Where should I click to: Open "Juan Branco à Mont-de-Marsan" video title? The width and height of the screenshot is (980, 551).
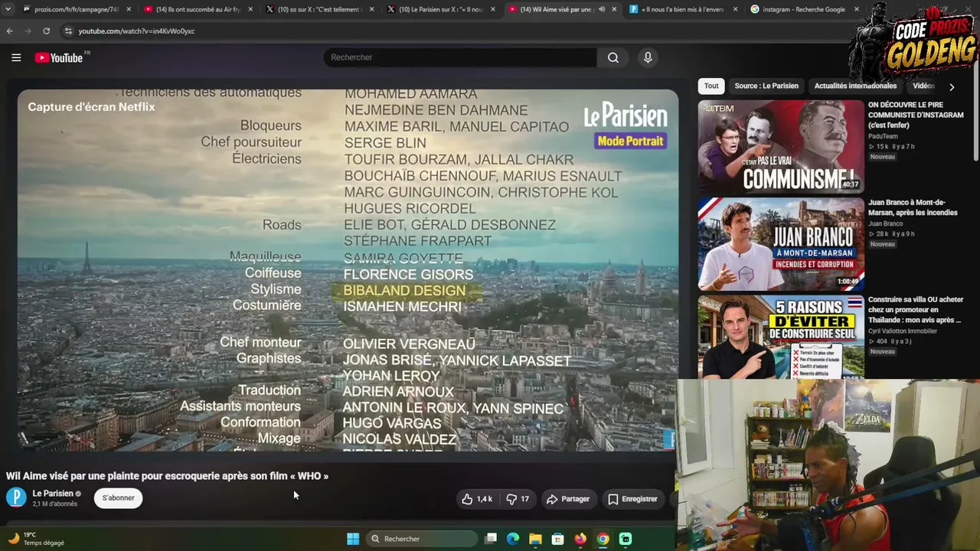click(x=913, y=207)
